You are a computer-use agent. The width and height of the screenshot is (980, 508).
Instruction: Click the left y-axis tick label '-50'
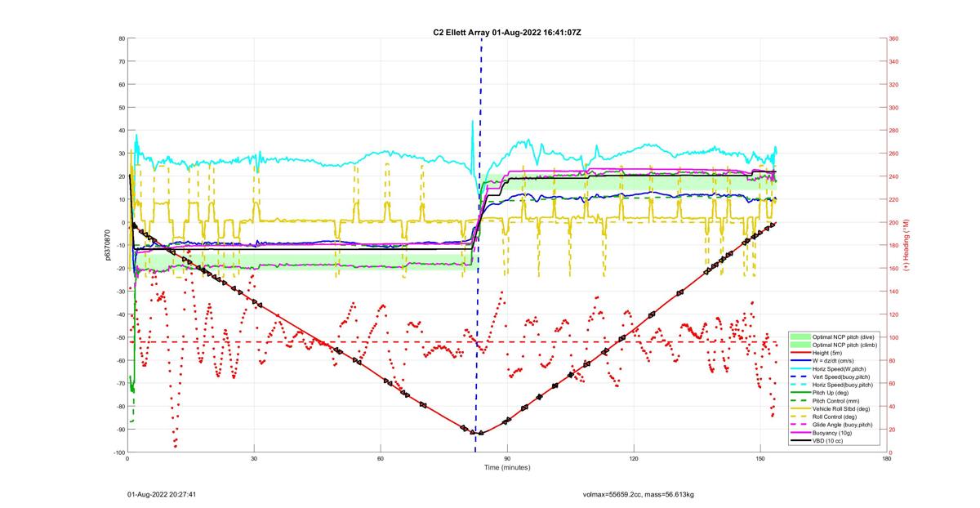(x=119, y=337)
